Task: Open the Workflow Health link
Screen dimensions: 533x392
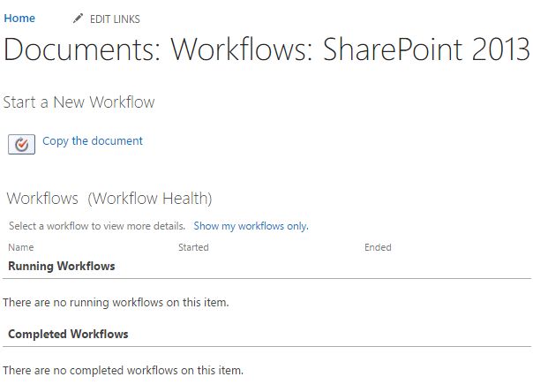Action: (x=150, y=199)
